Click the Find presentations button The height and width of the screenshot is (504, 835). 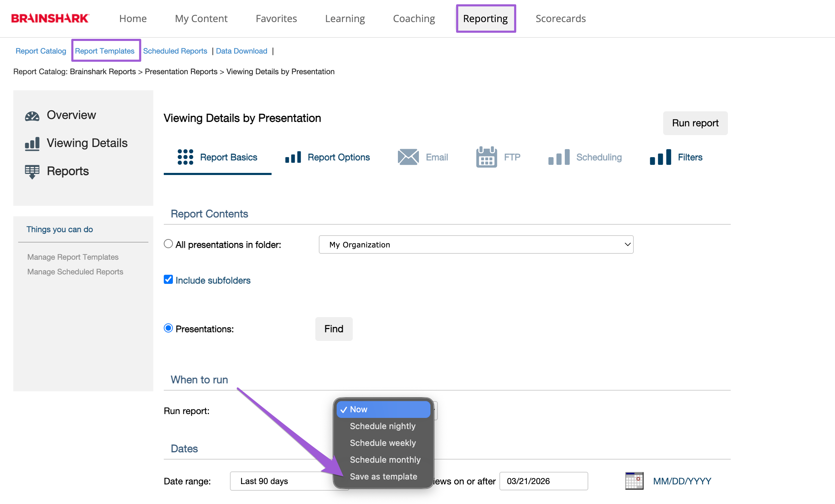pos(334,329)
